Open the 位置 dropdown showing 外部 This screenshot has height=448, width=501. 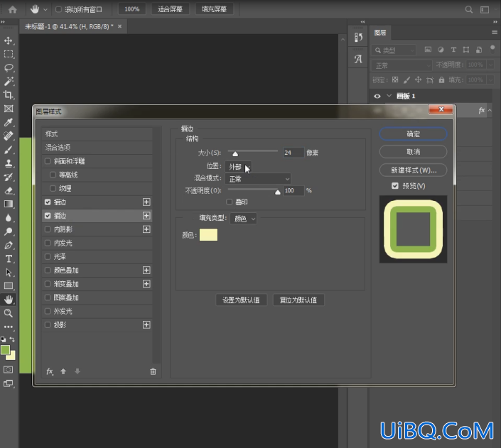pos(238,167)
